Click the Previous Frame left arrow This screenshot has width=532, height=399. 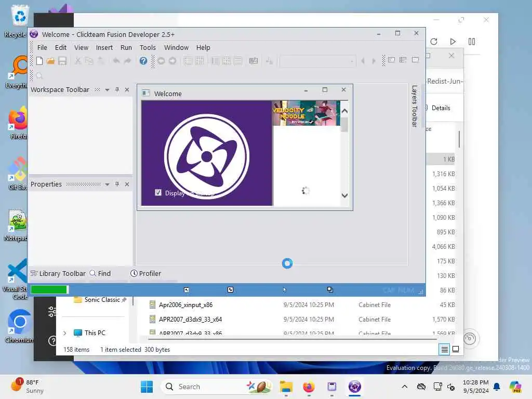click(x=363, y=61)
